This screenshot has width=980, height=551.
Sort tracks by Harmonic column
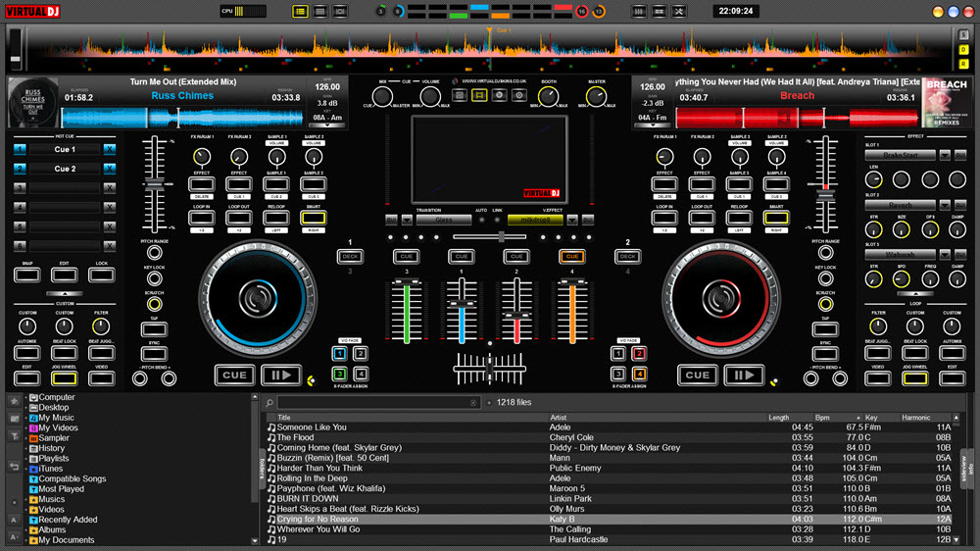915,418
